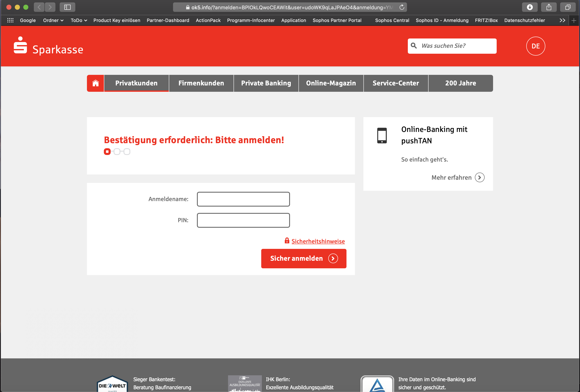This screenshot has width=580, height=392.
Task: Click the Mehr erfahren link
Action: click(451, 177)
